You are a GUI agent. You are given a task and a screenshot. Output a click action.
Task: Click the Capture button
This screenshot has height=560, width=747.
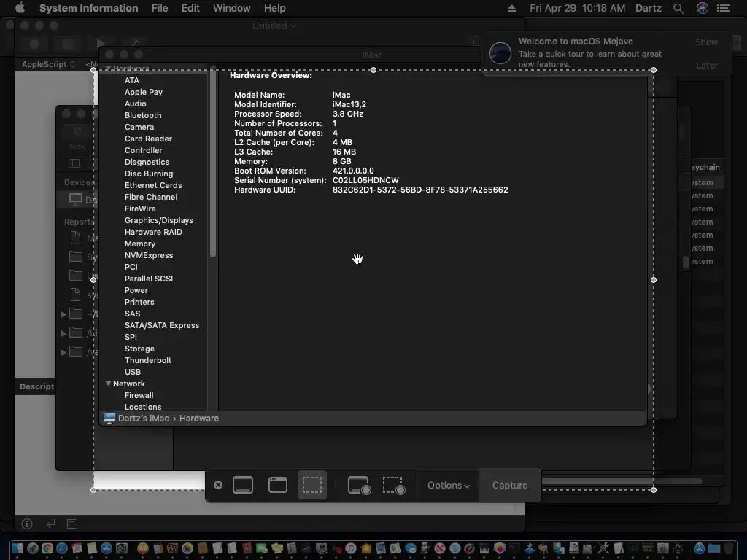[510, 485]
